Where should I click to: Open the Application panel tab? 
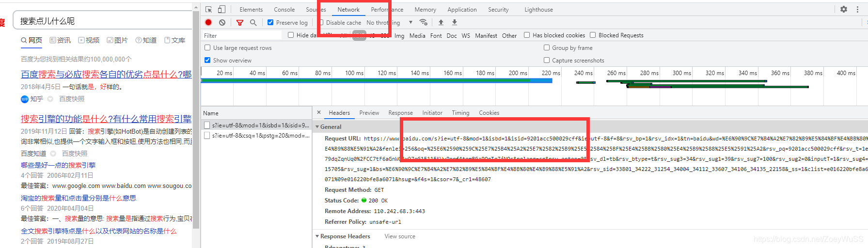click(x=462, y=9)
